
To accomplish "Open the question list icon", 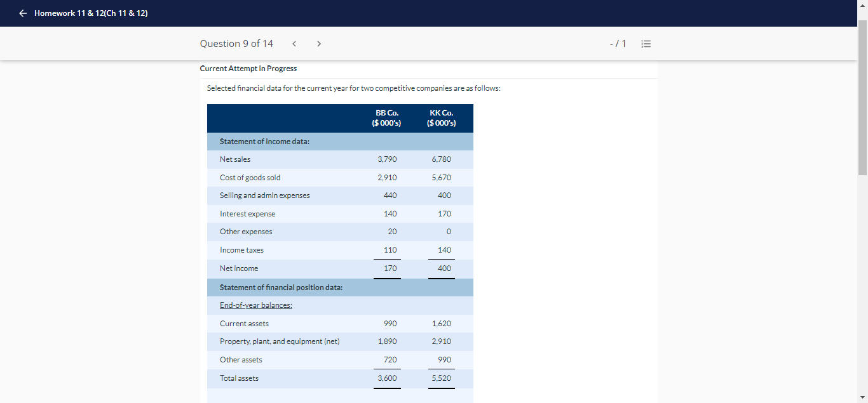I will pos(646,44).
